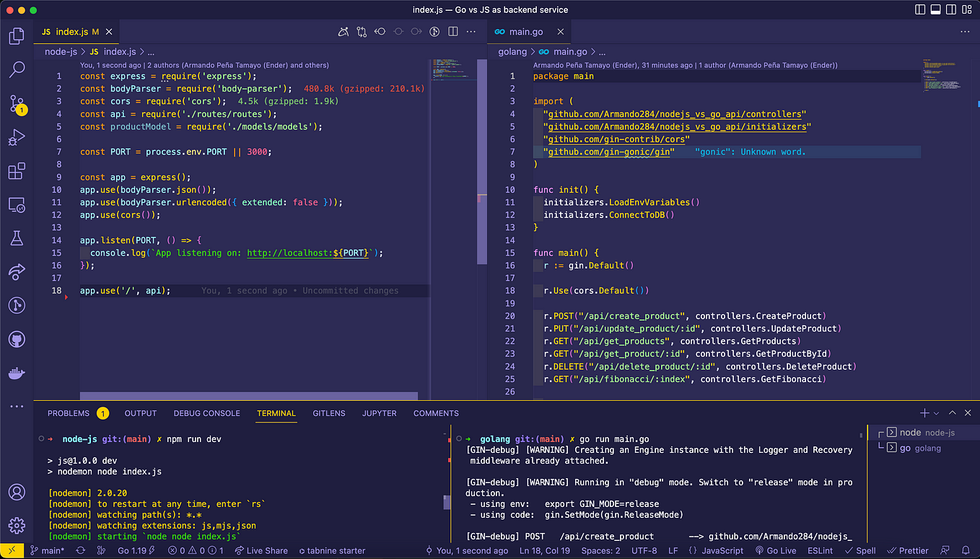Open the Run and Debug view
Viewport: 980px width, 559px height.
tap(17, 137)
